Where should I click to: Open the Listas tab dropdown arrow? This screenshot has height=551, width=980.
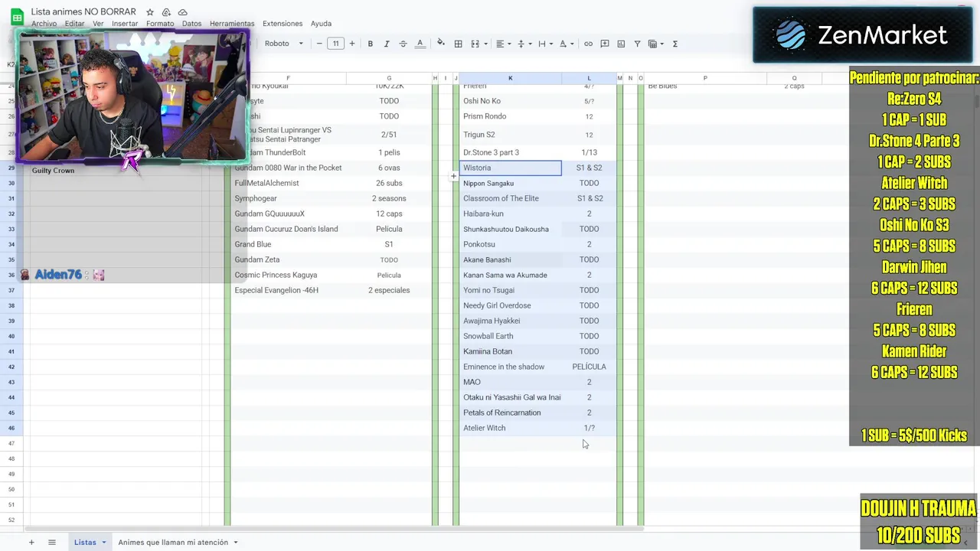[103, 543]
